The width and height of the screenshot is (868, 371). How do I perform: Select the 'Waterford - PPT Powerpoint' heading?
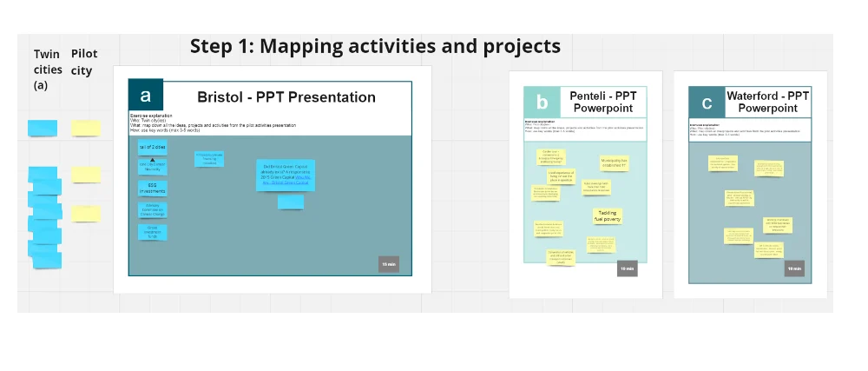click(x=767, y=102)
